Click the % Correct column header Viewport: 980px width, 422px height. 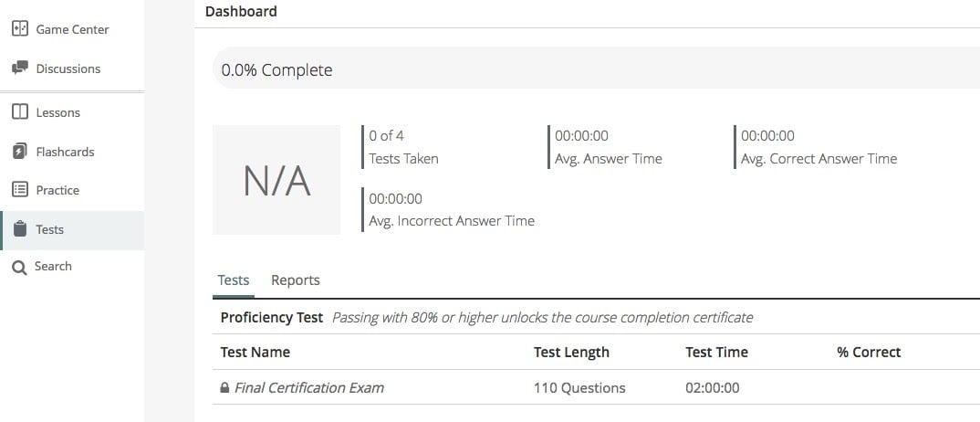click(869, 352)
